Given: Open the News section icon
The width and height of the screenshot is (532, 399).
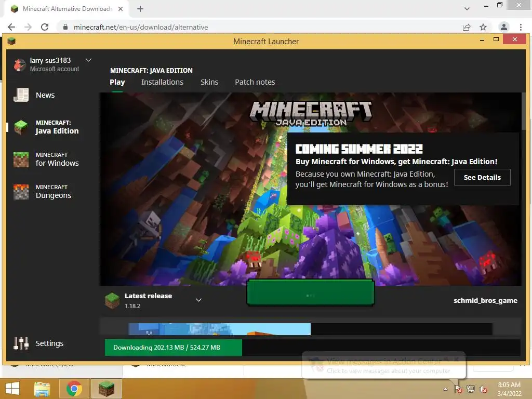Looking at the screenshot, I should [x=21, y=95].
